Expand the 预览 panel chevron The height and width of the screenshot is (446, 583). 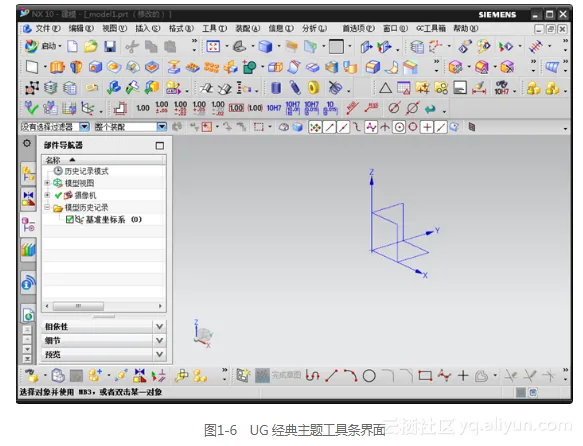point(160,355)
